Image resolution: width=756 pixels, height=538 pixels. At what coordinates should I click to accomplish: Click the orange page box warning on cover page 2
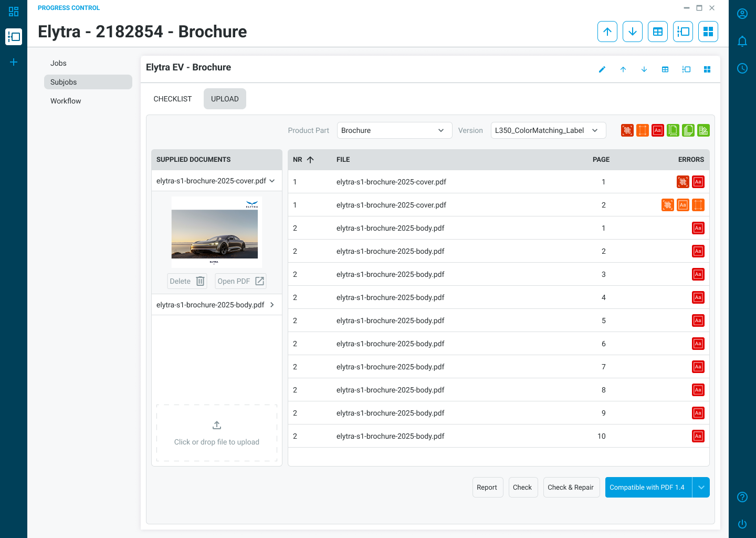(x=698, y=205)
